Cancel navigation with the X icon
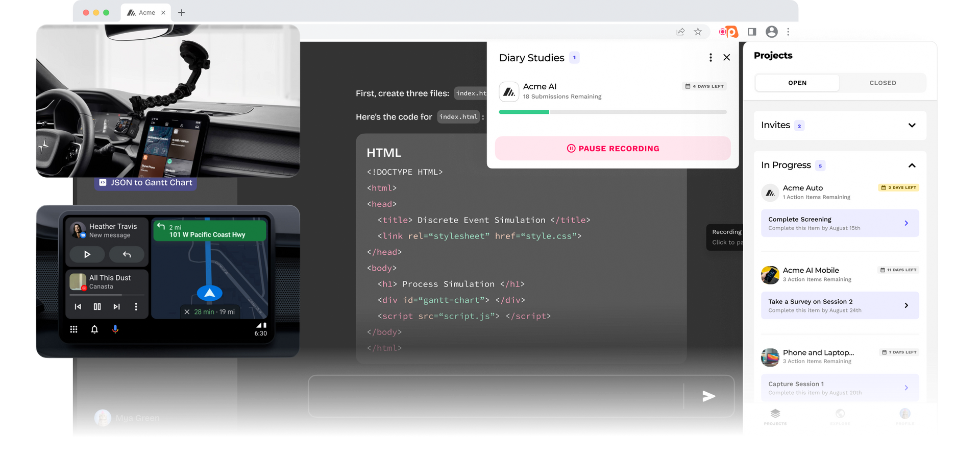This screenshot has width=980, height=455. tap(187, 312)
